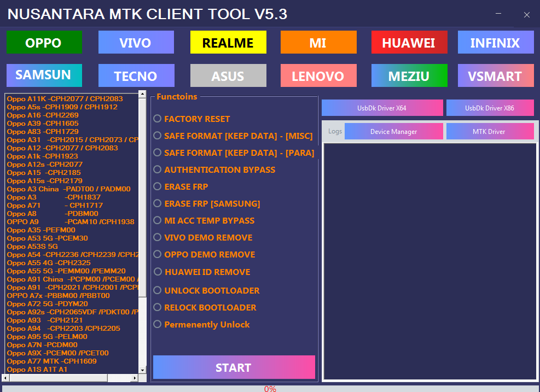Choose the REALME brand button
The image size is (540, 392).
pyautogui.click(x=228, y=42)
